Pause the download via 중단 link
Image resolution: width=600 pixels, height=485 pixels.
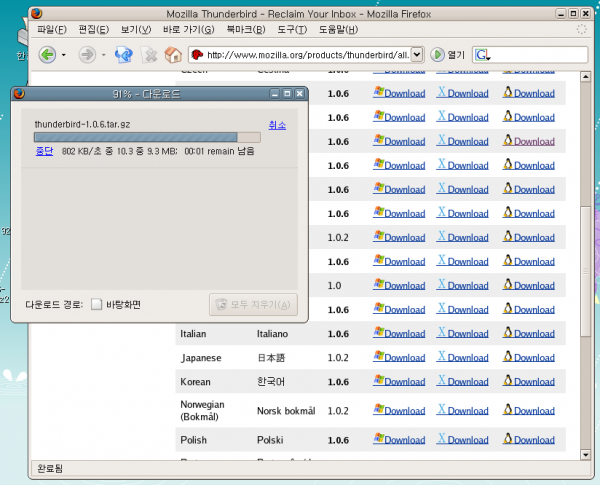[x=44, y=151]
